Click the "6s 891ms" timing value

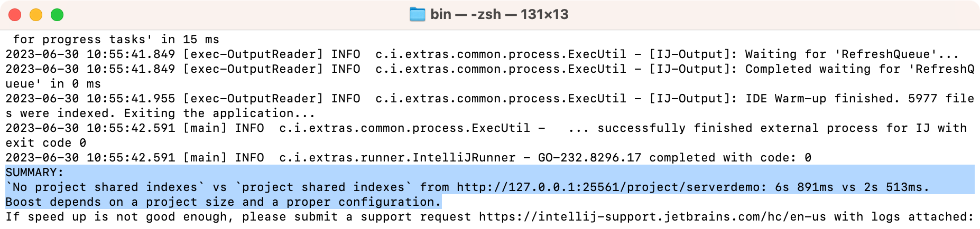tap(804, 187)
